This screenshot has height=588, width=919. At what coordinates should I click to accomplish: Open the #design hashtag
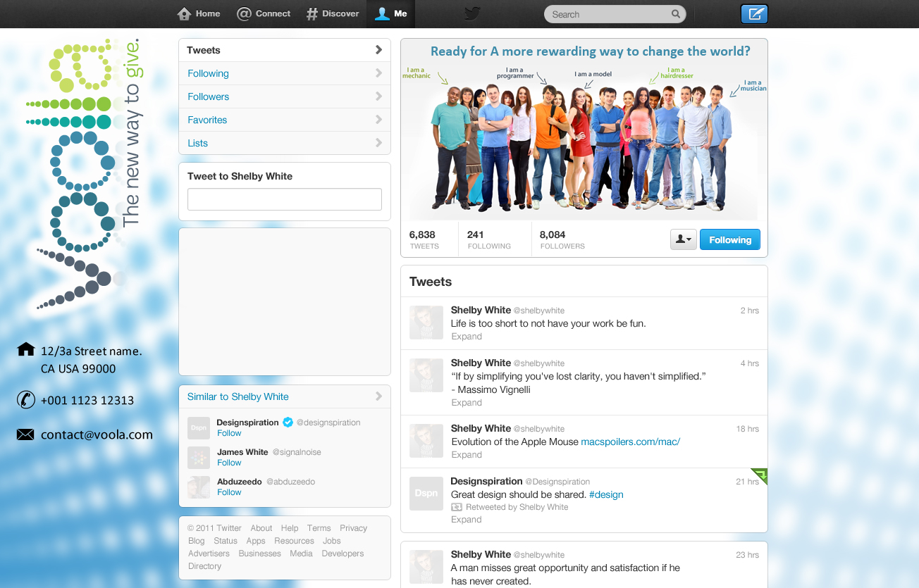pyautogui.click(x=606, y=494)
